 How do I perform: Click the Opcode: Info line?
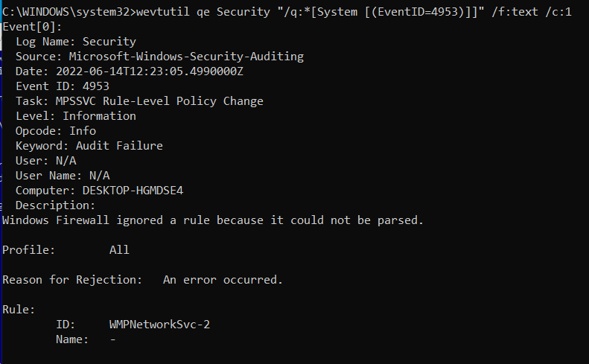(x=56, y=131)
